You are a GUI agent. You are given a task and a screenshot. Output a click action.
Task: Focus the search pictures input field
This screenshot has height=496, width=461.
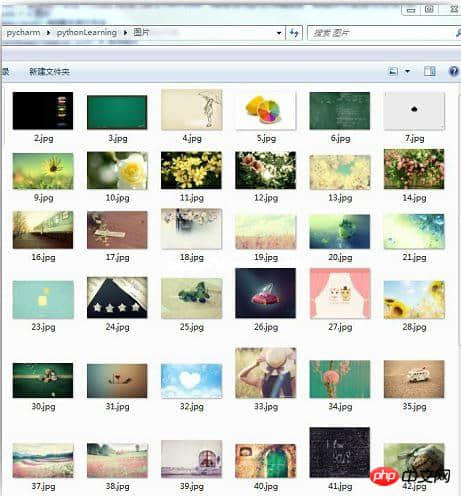point(380,33)
